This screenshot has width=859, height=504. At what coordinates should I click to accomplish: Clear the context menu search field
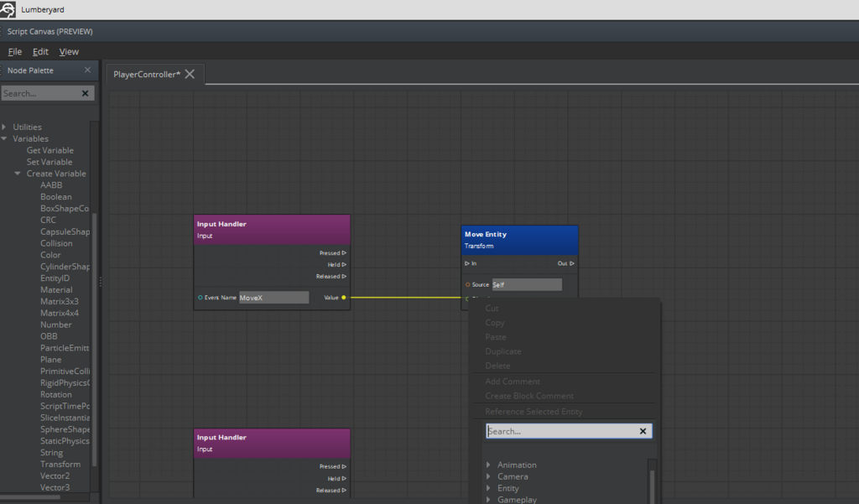click(643, 431)
